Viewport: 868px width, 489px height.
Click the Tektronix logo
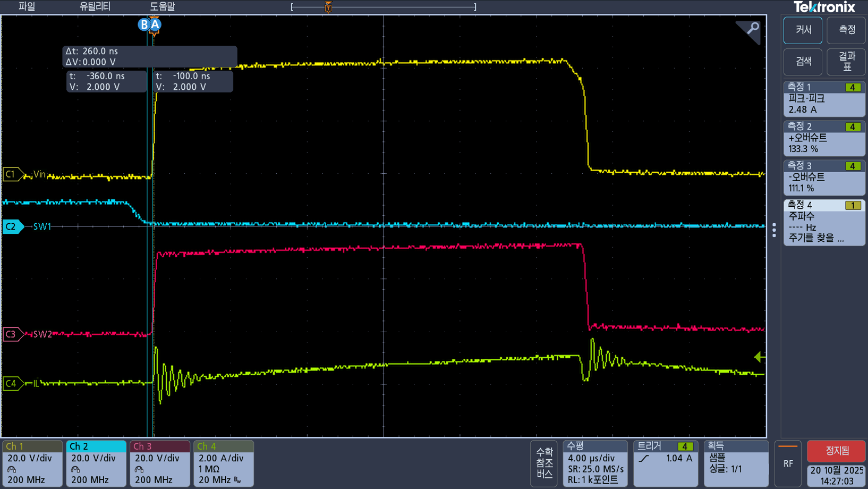point(824,7)
